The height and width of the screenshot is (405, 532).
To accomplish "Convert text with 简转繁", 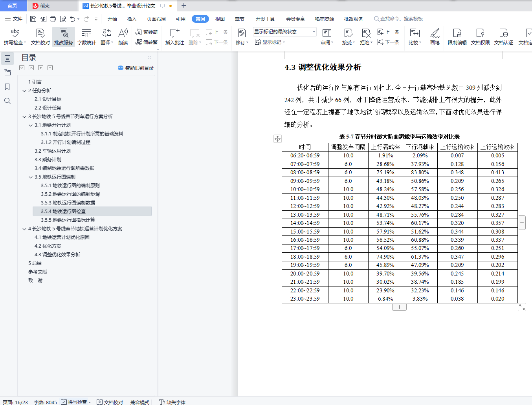I will click(147, 42).
